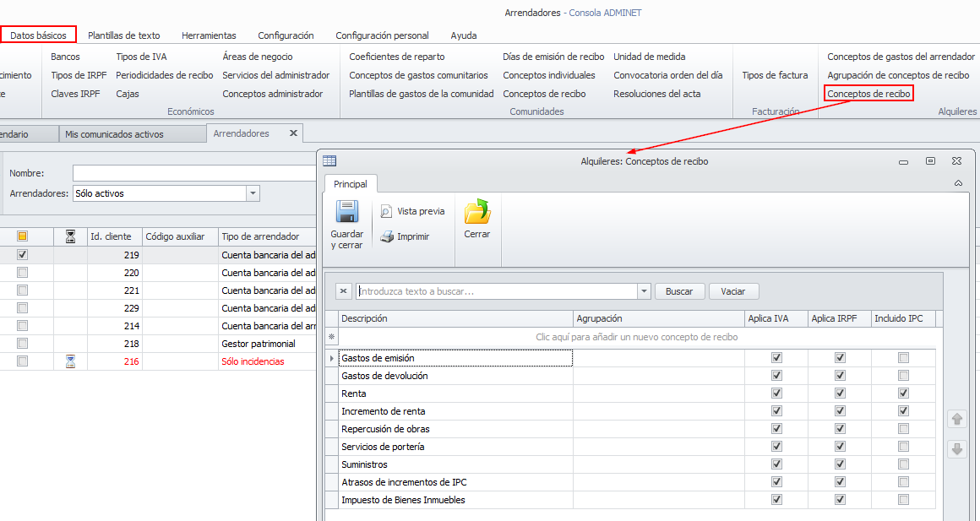Switch to Mis comunicados activos tab

pos(114,134)
